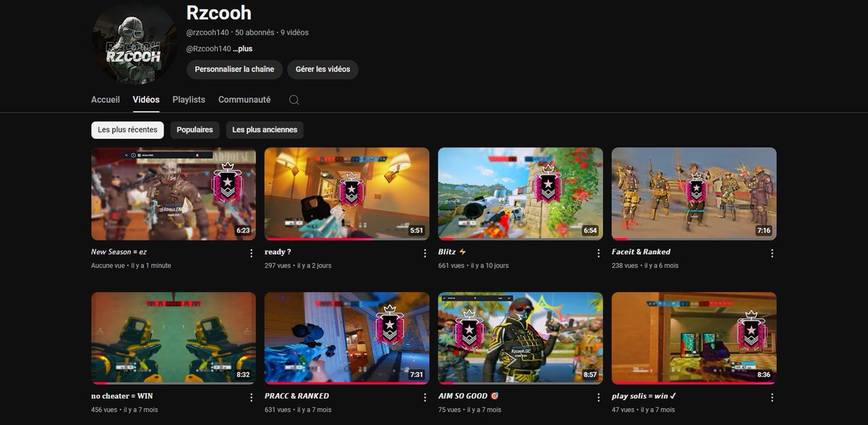Open options menu for Blitz video

point(599,253)
